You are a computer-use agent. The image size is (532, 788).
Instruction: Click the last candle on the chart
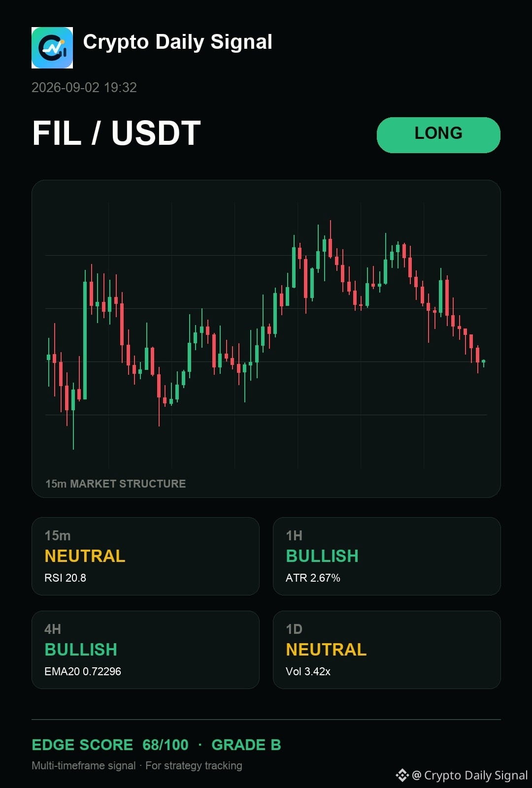(484, 363)
